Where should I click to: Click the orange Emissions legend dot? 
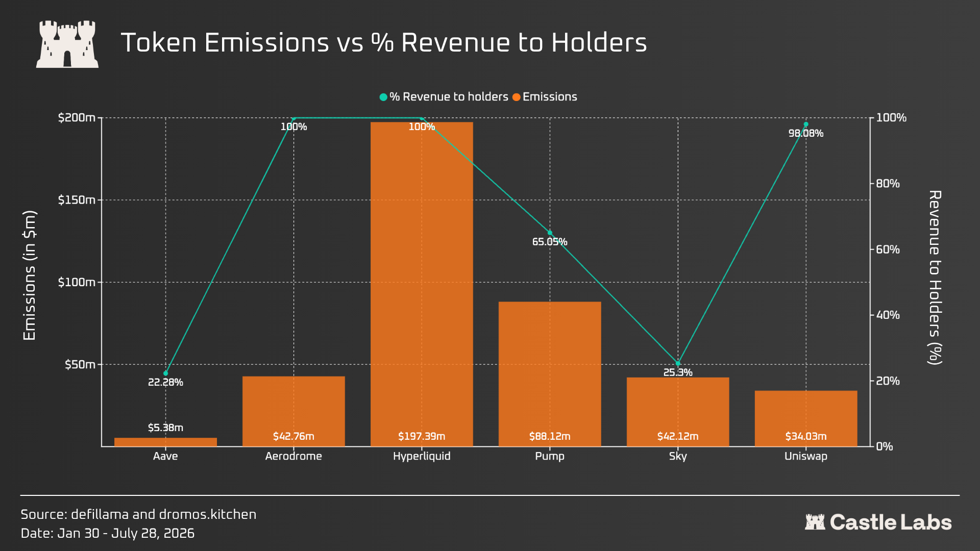517,97
